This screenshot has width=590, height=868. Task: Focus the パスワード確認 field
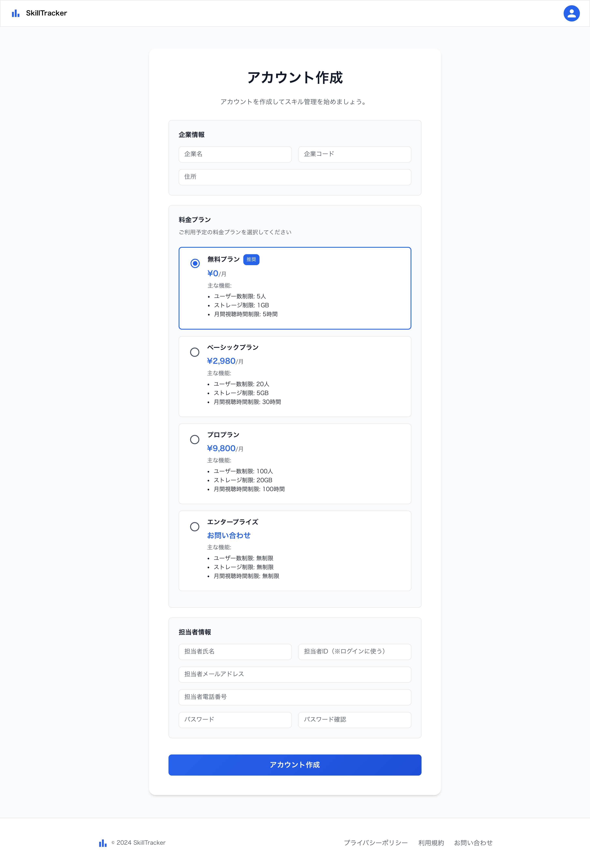point(354,720)
